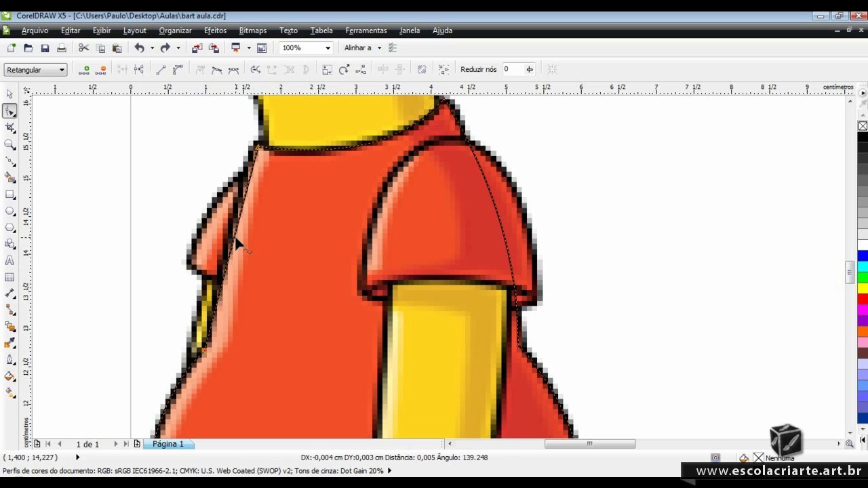This screenshot has width=868, height=488.
Task: Expand the undo history dropdown arrow
Action: coord(152,48)
